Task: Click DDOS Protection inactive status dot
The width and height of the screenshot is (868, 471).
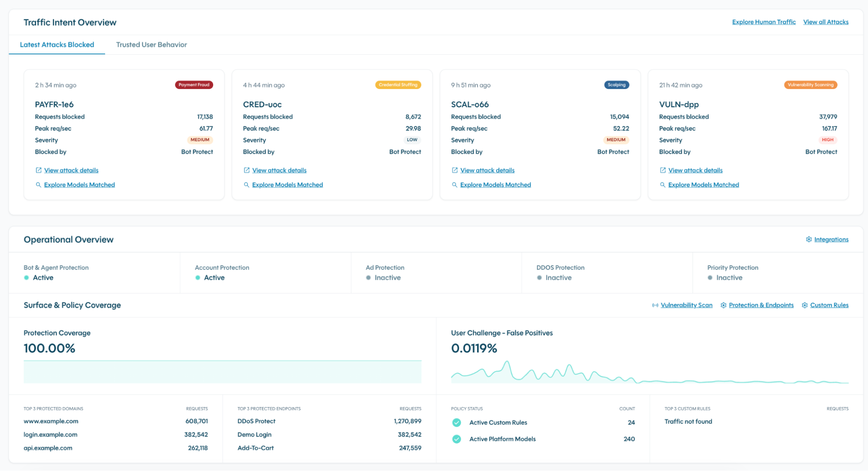Action: [539, 278]
